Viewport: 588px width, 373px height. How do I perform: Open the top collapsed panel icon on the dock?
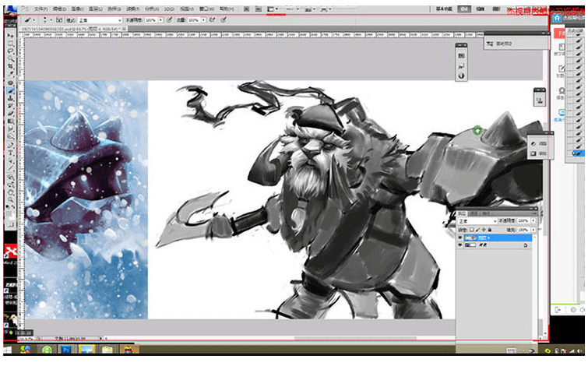pyautogui.click(x=461, y=55)
